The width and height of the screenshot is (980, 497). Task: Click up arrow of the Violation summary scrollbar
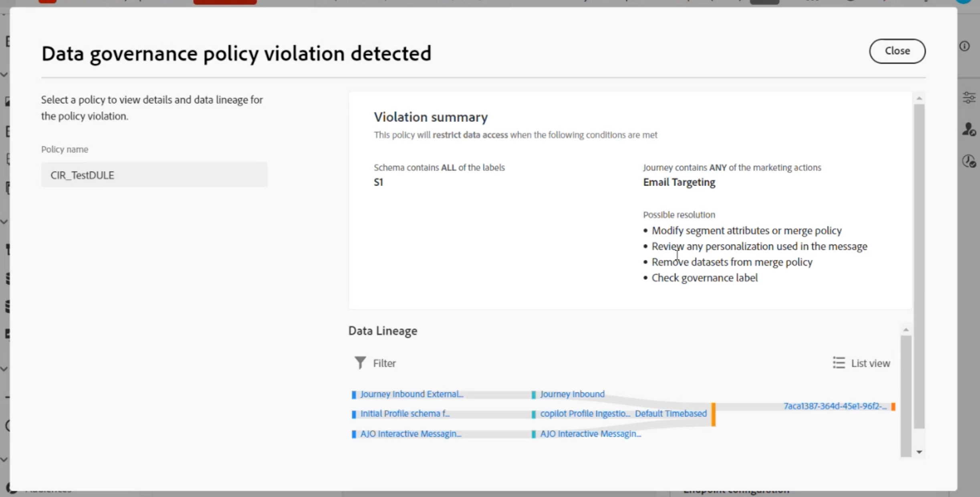tap(919, 98)
